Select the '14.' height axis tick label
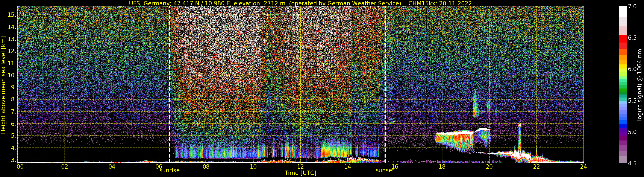 tap(12, 27)
